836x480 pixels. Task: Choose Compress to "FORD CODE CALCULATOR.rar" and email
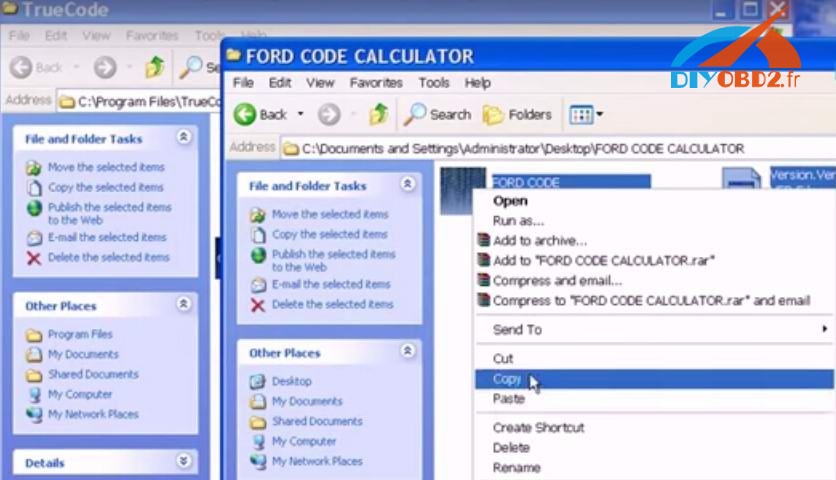655,300
